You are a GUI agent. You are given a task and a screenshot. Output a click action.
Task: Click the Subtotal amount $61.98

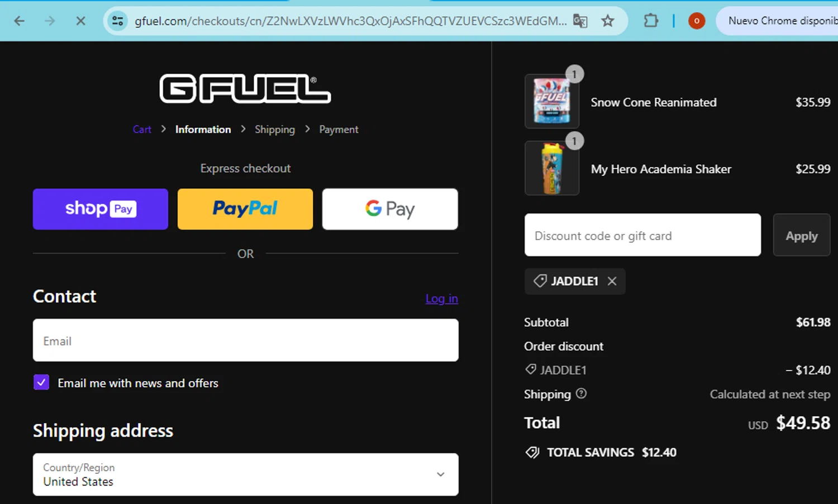(x=813, y=322)
